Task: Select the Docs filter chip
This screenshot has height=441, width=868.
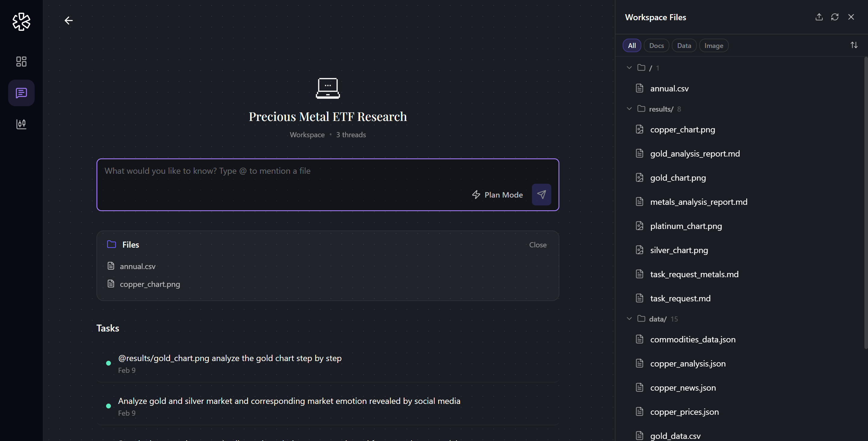Action: (x=656, y=46)
